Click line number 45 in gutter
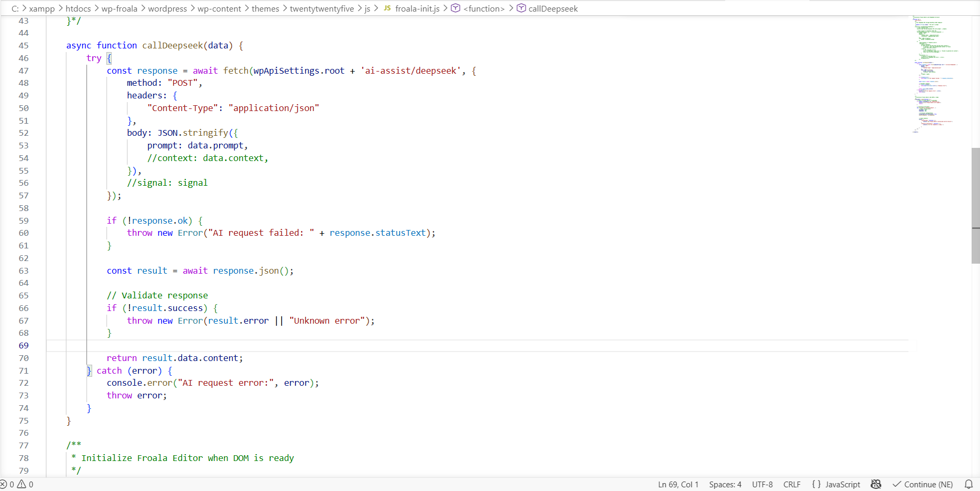Image resolution: width=980 pixels, height=491 pixels. (x=24, y=45)
